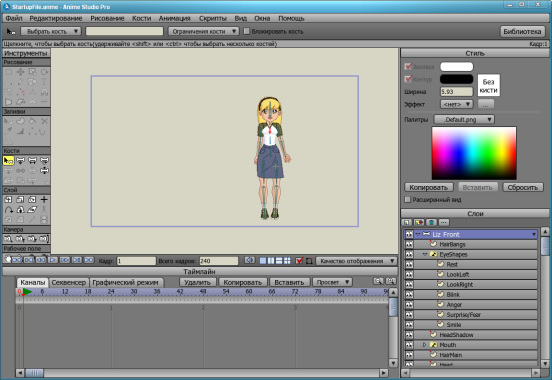552x380 pixels.
Task: Rewind to the first frame
Action: point(17,260)
